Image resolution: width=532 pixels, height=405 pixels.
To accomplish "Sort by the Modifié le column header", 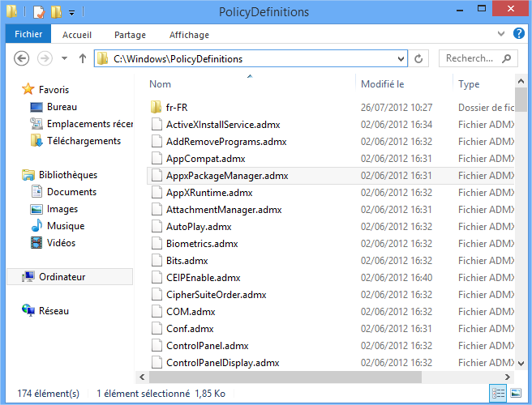I will 383,84.
